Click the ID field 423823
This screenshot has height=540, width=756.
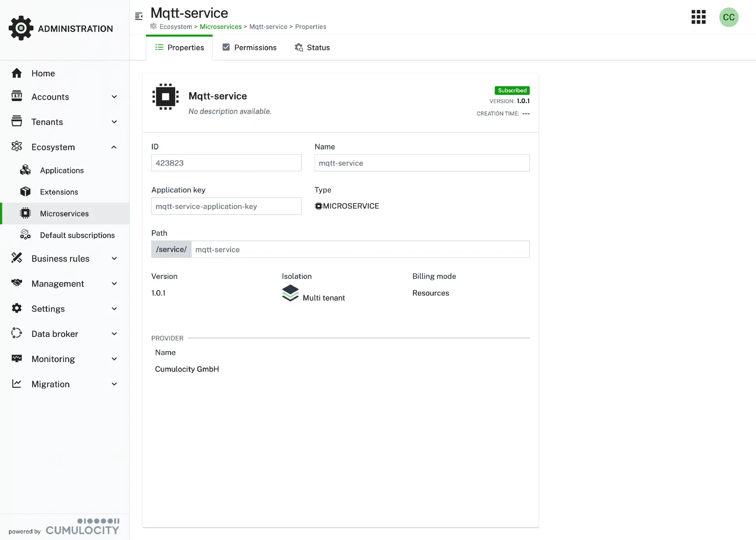(x=226, y=163)
